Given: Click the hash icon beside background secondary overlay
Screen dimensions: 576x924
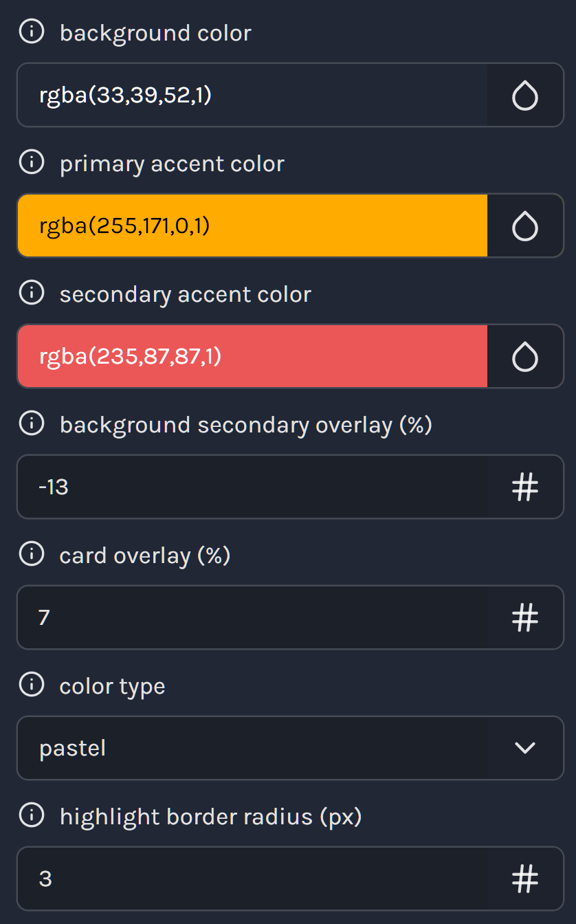Looking at the screenshot, I should coord(525,487).
